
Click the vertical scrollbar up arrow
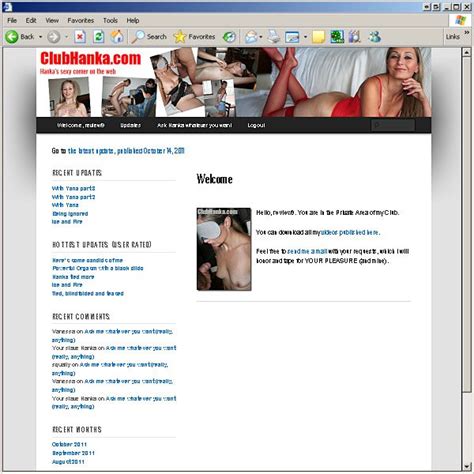[467, 52]
